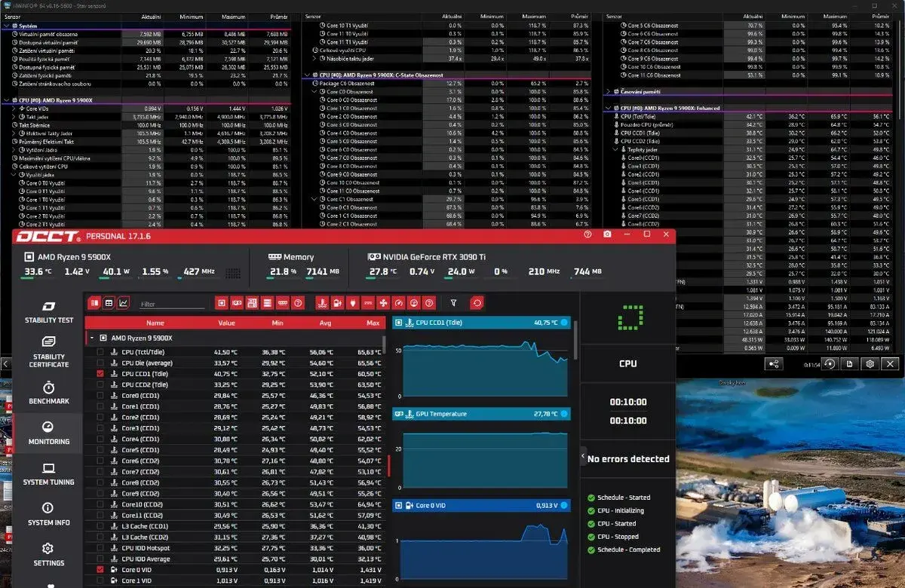Select the split table-and-graph layout icon in OCCT
This screenshot has width=905, height=588.
tap(95, 303)
